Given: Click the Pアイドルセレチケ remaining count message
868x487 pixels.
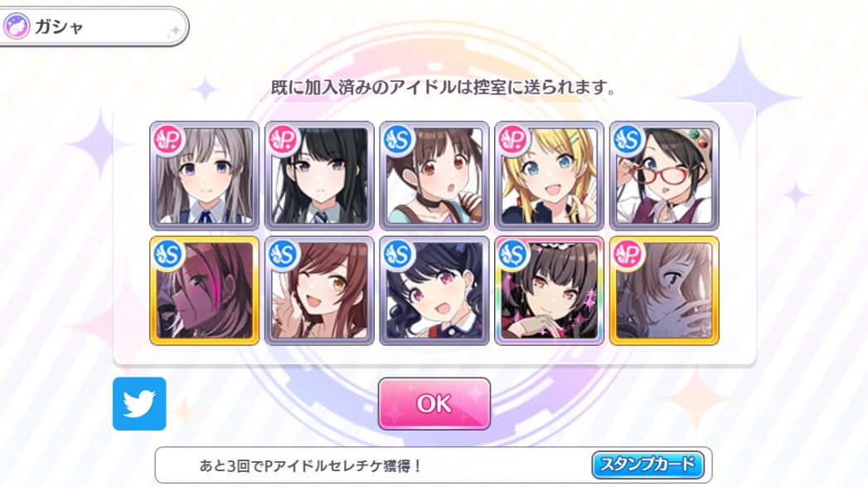Looking at the screenshot, I should coord(310,465).
